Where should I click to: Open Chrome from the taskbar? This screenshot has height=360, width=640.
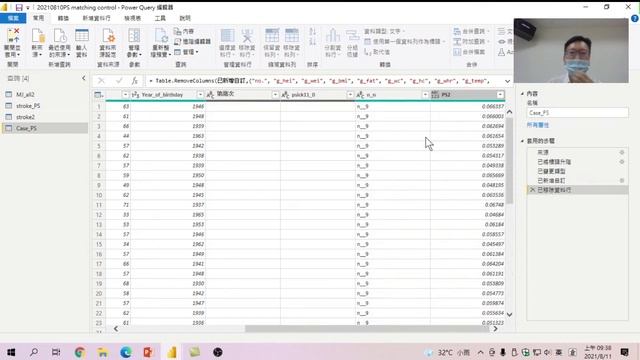pos(80,352)
